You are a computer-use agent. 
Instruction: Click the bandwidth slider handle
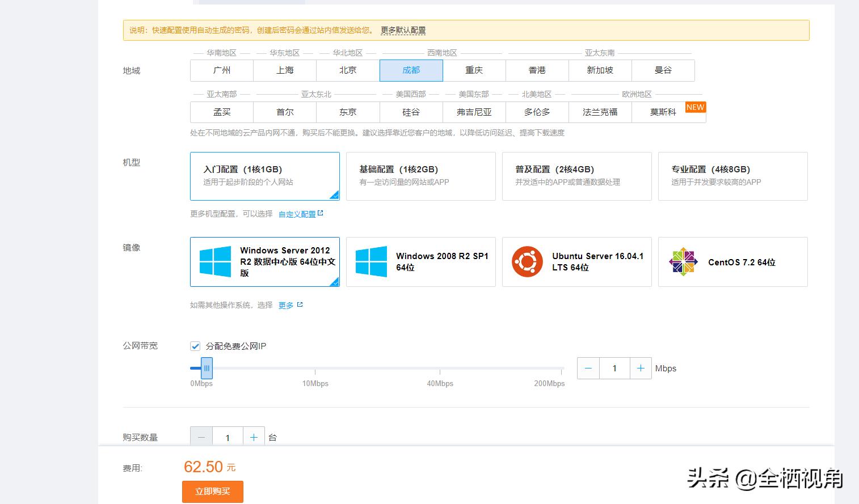coord(207,368)
